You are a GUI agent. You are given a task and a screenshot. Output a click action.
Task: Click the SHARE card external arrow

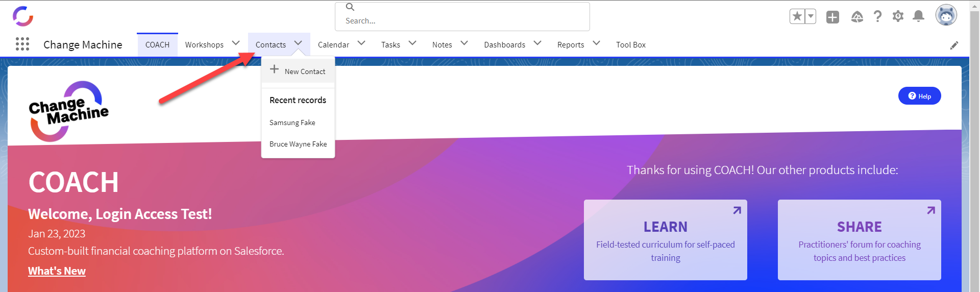(931, 210)
